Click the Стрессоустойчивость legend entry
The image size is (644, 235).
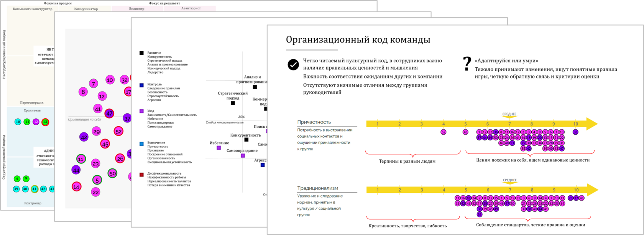(x=163, y=96)
